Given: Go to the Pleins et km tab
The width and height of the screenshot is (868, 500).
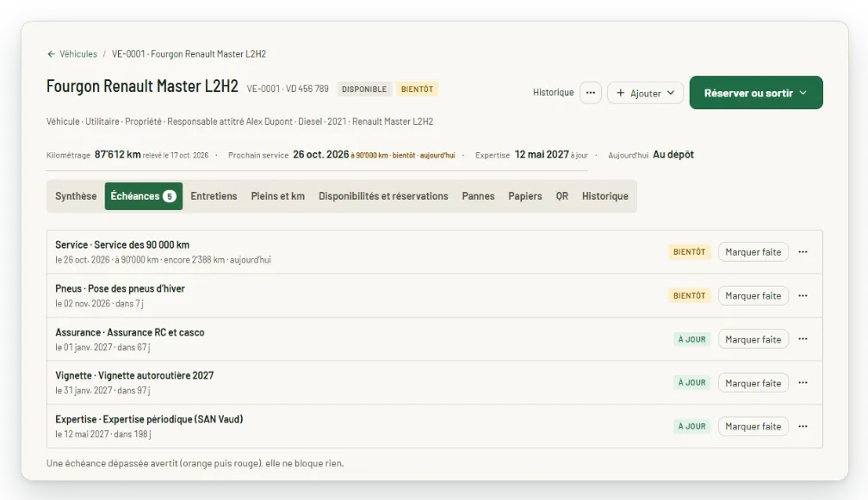Looking at the screenshot, I should click(x=278, y=196).
